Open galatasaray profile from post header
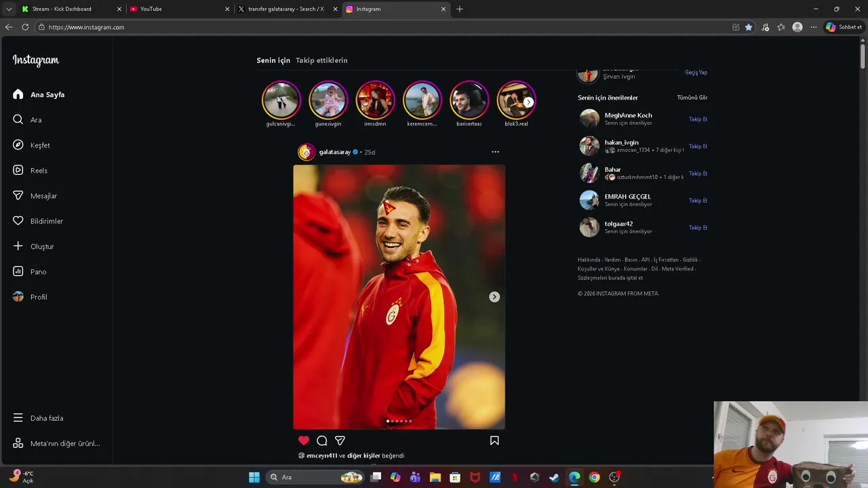Viewport: 868px width, 488px height. pyautogui.click(x=335, y=152)
